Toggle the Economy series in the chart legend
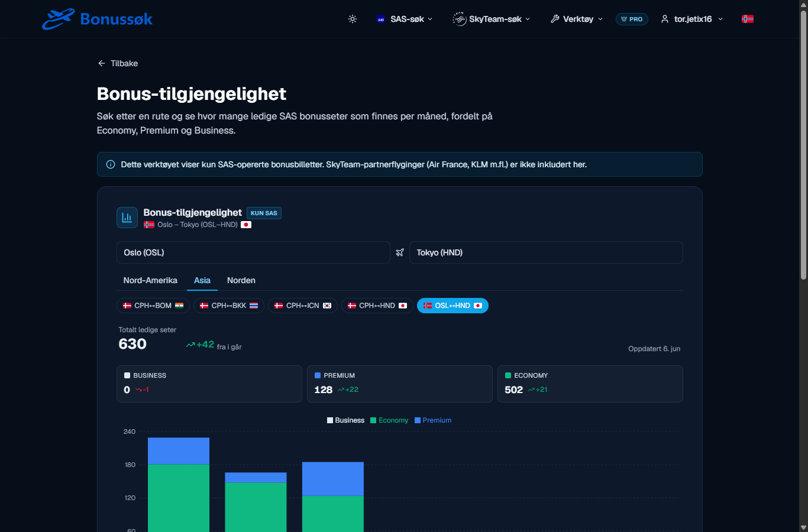 click(x=389, y=420)
